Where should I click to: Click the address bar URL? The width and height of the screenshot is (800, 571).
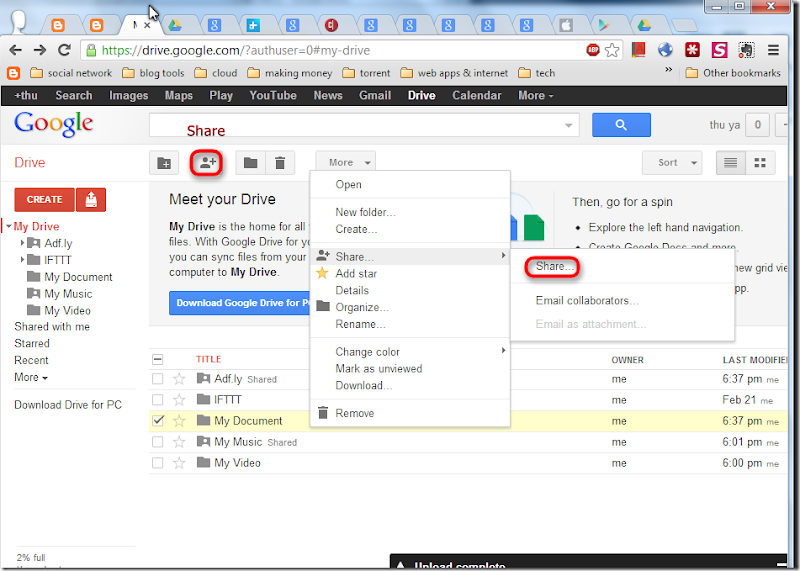click(x=235, y=50)
